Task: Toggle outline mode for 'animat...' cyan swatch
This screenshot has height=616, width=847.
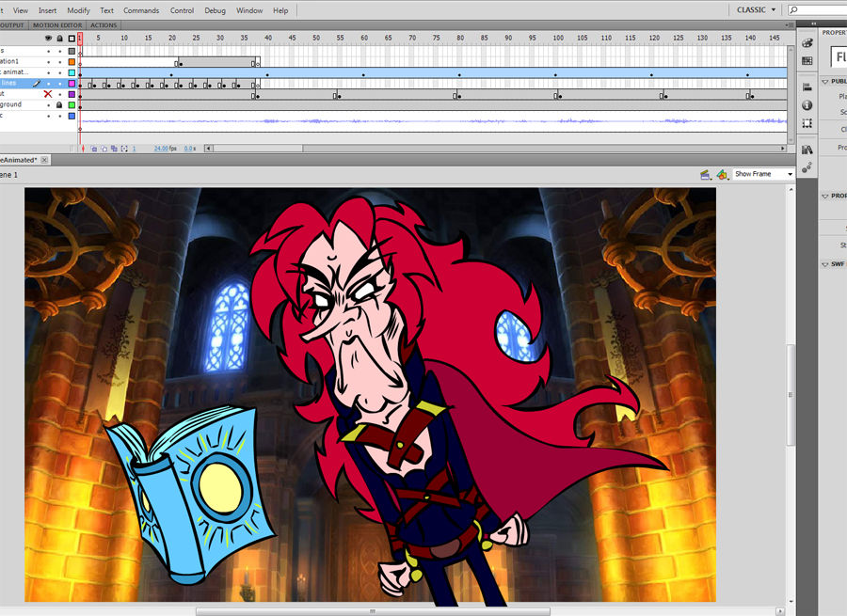Action: pyautogui.click(x=72, y=72)
